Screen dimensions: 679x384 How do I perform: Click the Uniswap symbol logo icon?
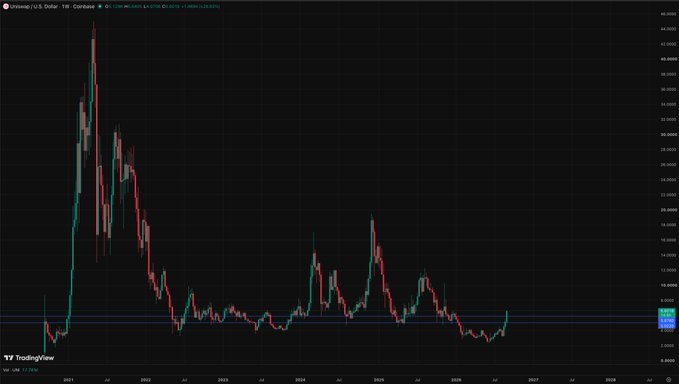[6, 6]
